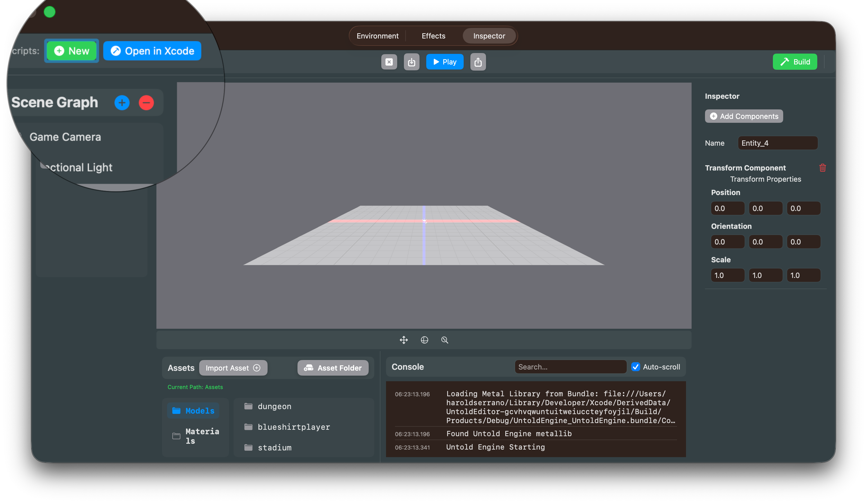Viewport: 867px width, 504px height.
Task: Click the save scene download icon
Action: point(411,62)
